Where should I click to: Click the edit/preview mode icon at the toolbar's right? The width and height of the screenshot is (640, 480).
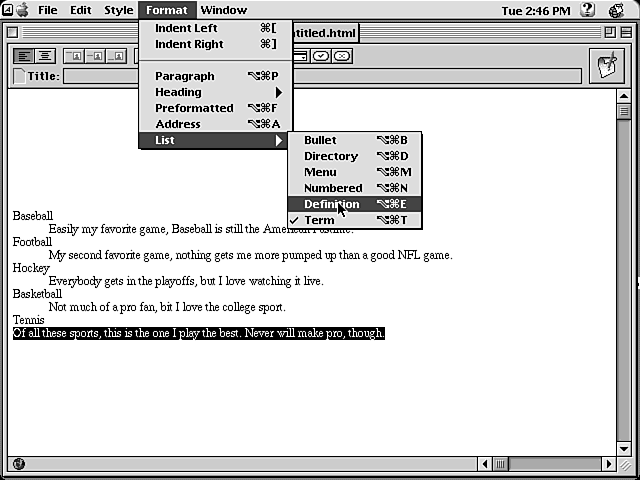[605, 67]
